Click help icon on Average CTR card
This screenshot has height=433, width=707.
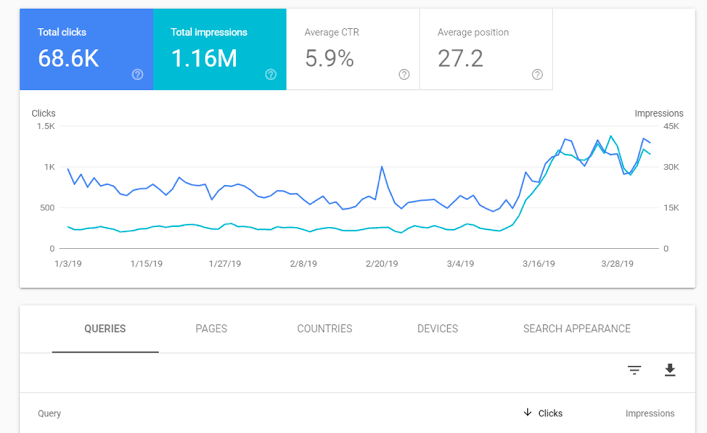[x=404, y=74]
